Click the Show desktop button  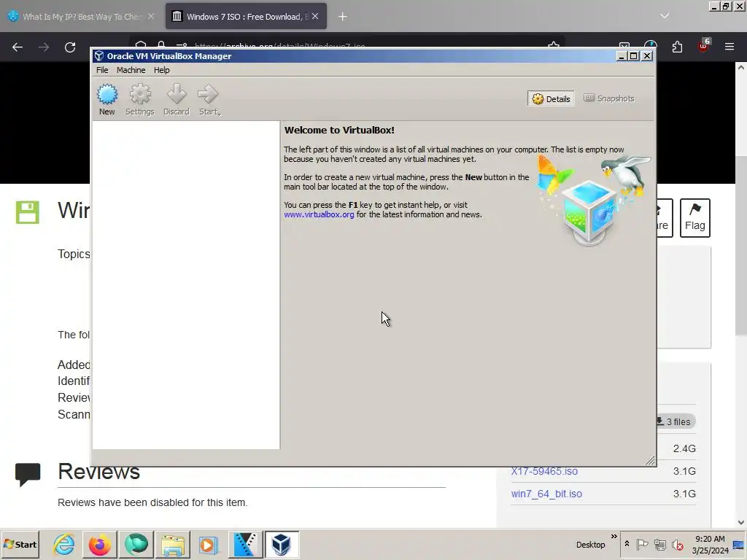tap(739, 544)
